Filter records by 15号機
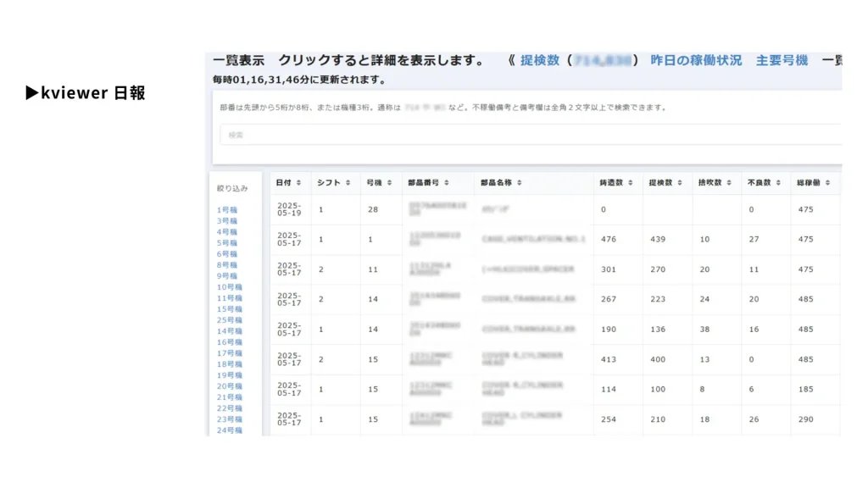This screenshot has width=868, height=488. click(x=229, y=309)
